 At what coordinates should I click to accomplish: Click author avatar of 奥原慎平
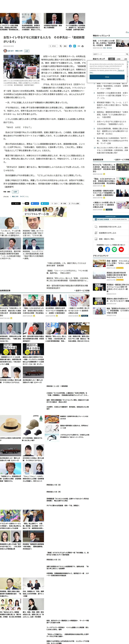(5, 51)
